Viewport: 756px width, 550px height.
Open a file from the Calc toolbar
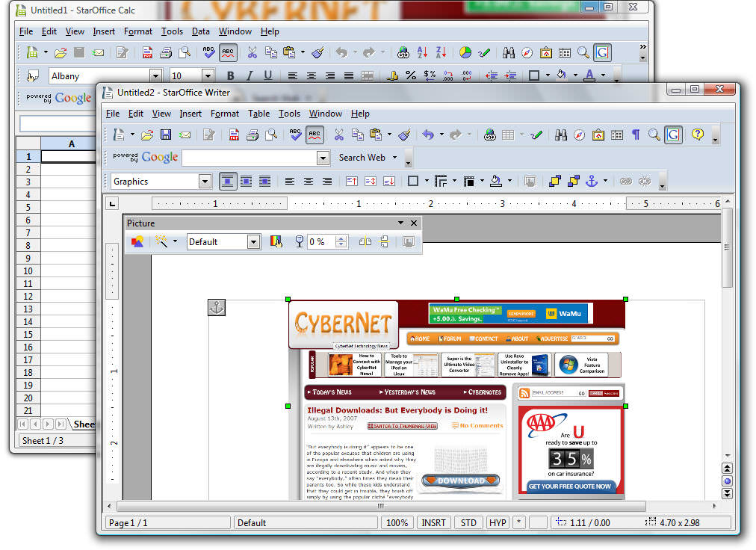click(61, 52)
